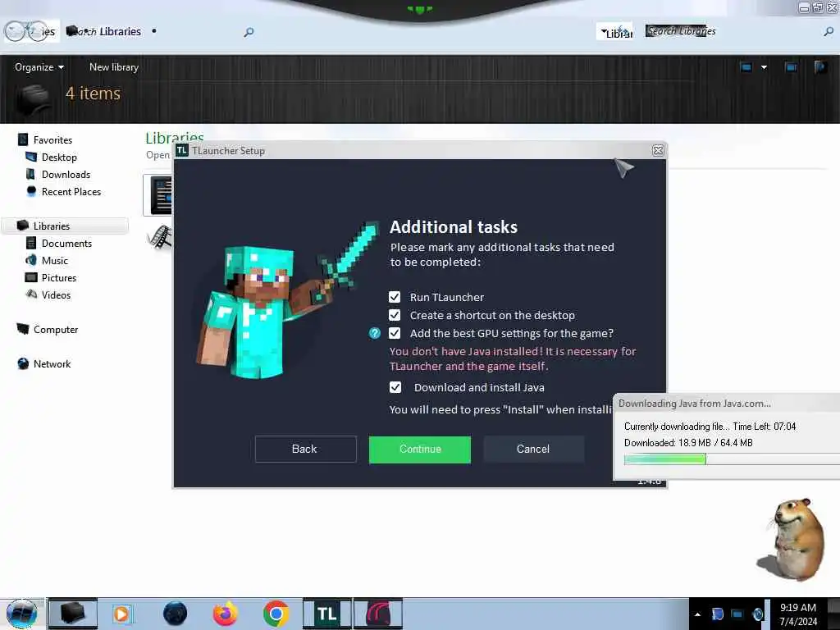840x630 pixels.
Task: Open the Videos film reel library thumbnail
Action: 160,237
